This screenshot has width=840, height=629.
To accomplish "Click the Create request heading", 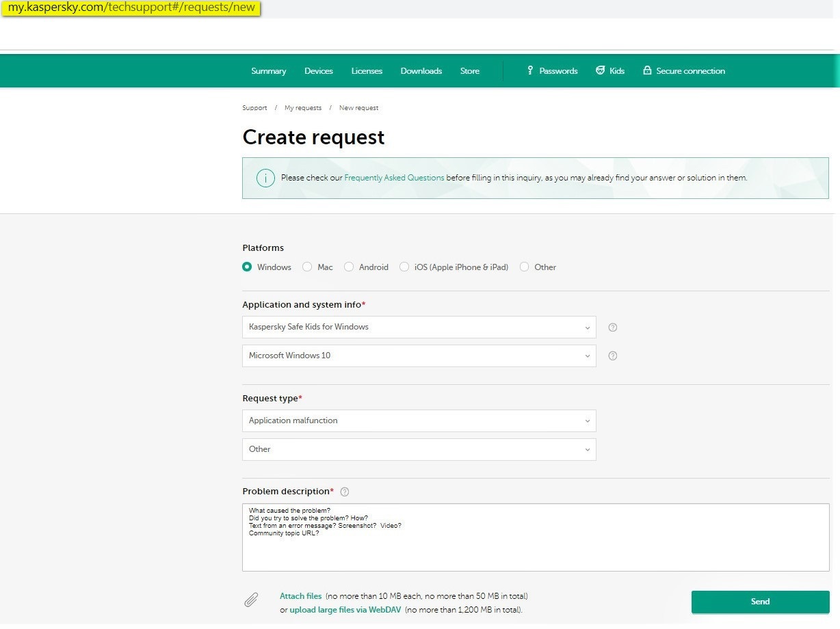I will 313,137.
